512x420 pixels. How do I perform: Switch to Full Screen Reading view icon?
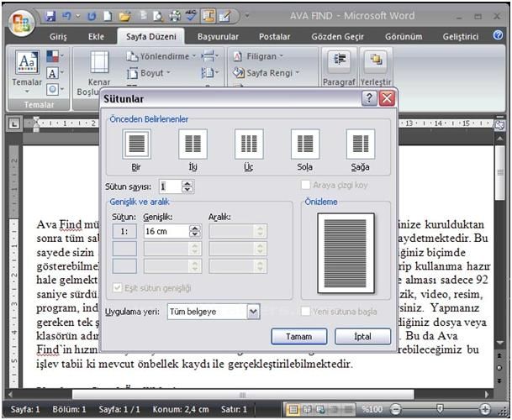point(307,408)
